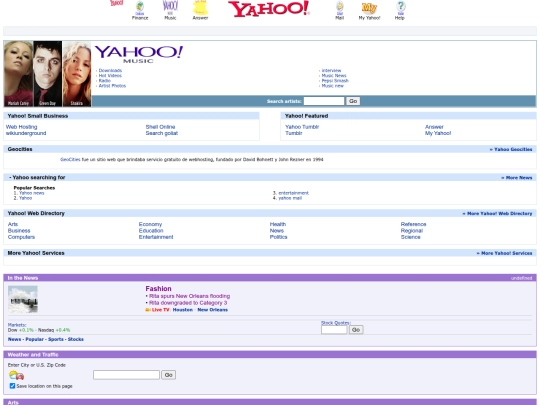Open the Finance icon in header
The image size is (540, 405).
(x=140, y=9)
